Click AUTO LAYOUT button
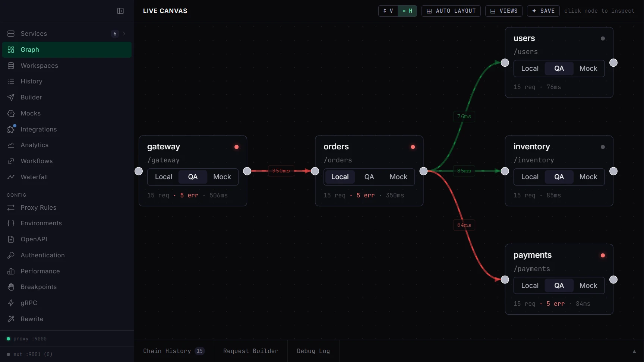This screenshot has width=644, height=362. pos(451,11)
